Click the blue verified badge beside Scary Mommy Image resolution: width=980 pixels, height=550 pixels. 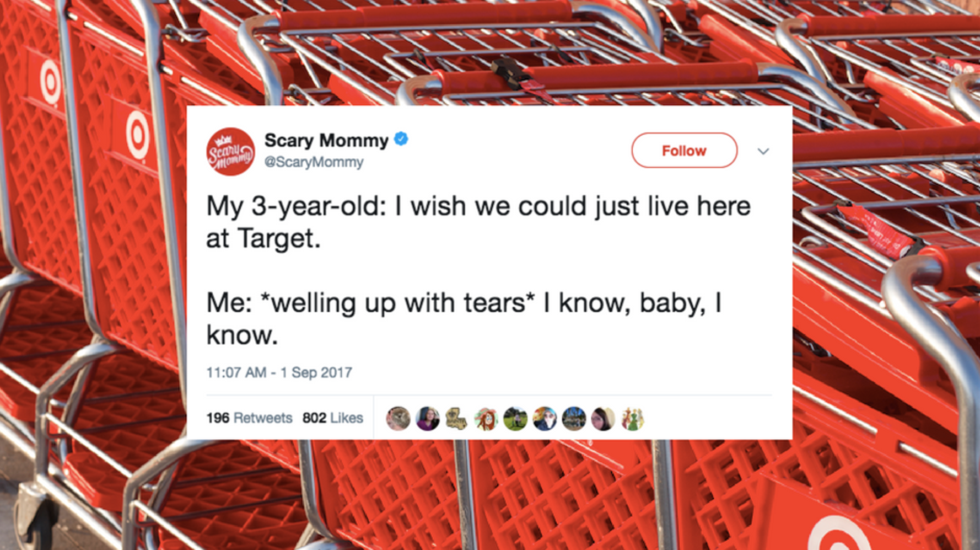(401, 139)
